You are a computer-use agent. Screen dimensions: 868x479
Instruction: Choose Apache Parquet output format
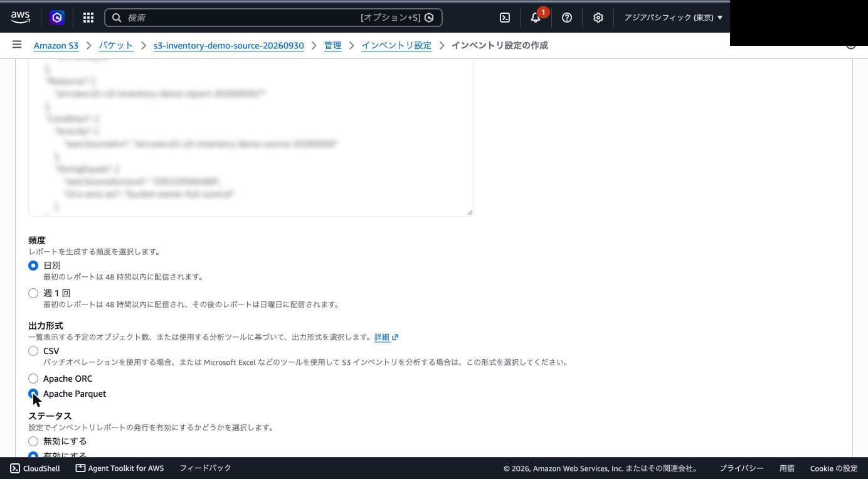pyautogui.click(x=33, y=394)
